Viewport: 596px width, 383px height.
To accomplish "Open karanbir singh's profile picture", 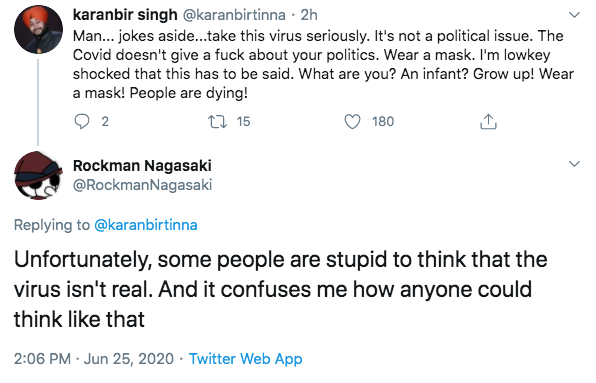I will pyautogui.click(x=38, y=29).
